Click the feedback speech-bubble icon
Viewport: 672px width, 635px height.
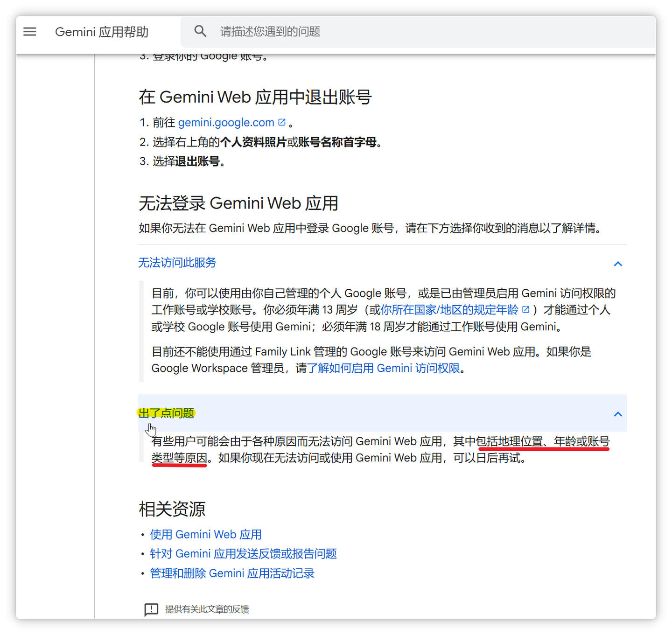[x=151, y=609]
